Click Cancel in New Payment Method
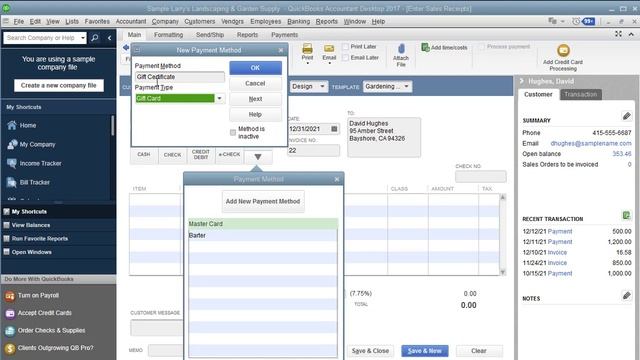Image resolution: width=640 pixels, height=360 pixels. (255, 83)
